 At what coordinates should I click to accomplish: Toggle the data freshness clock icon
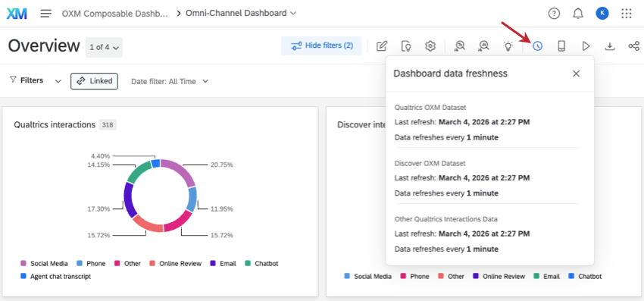click(x=537, y=46)
